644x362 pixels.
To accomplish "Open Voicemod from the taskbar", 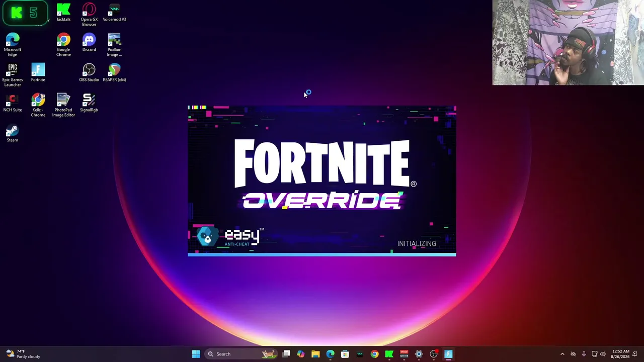I will point(360,354).
